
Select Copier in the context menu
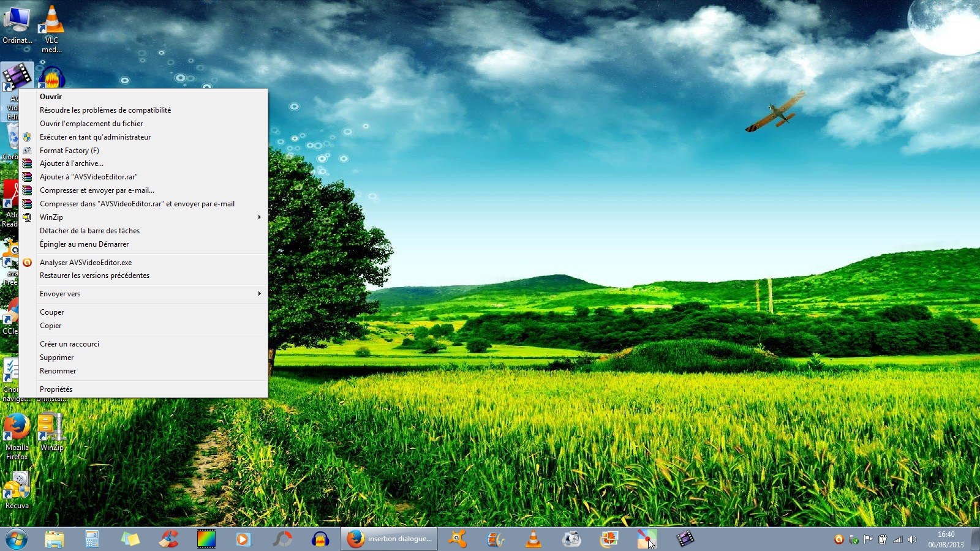pyautogui.click(x=143, y=326)
